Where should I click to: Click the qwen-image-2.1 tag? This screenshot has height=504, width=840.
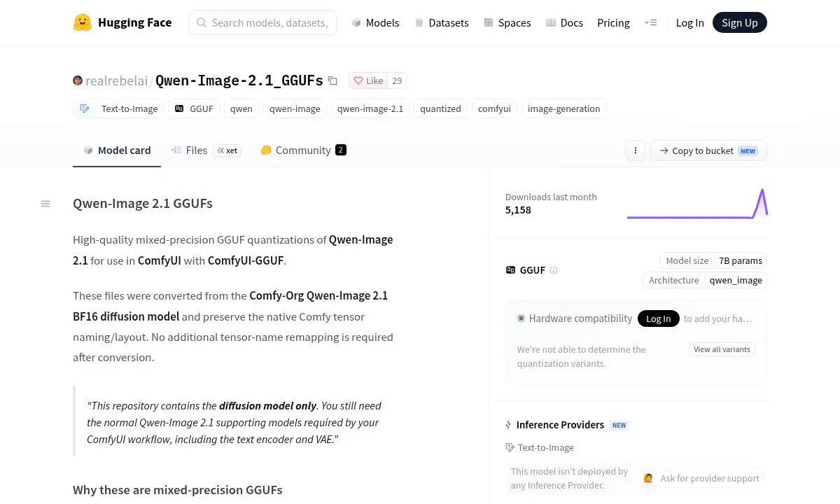click(370, 108)
